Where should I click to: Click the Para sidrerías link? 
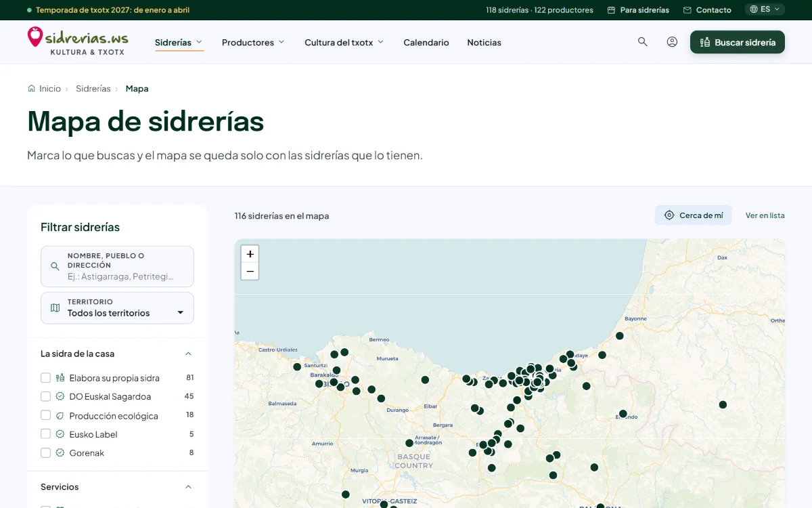point(638,10)
